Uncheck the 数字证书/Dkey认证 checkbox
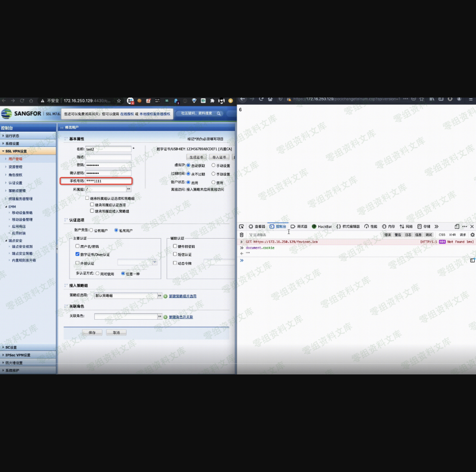This screenshot has height=472, width=476. tap(77, 255)
